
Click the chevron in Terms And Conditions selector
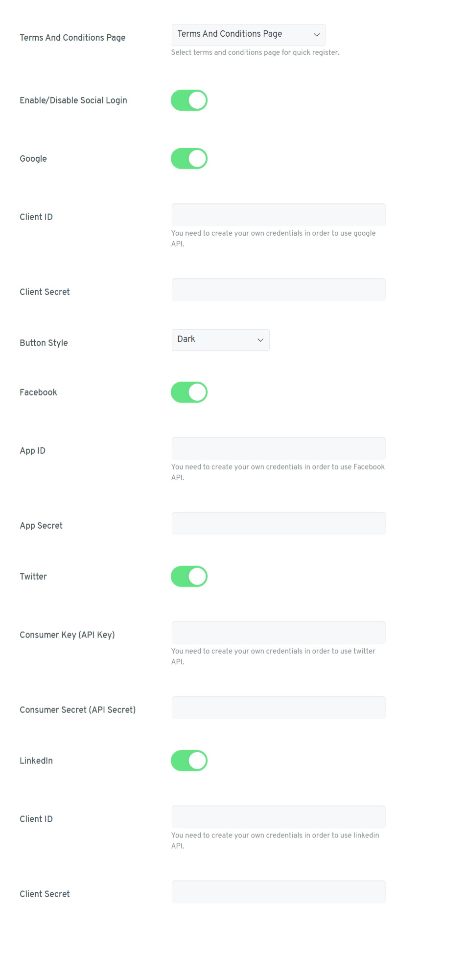click(317, 35)
